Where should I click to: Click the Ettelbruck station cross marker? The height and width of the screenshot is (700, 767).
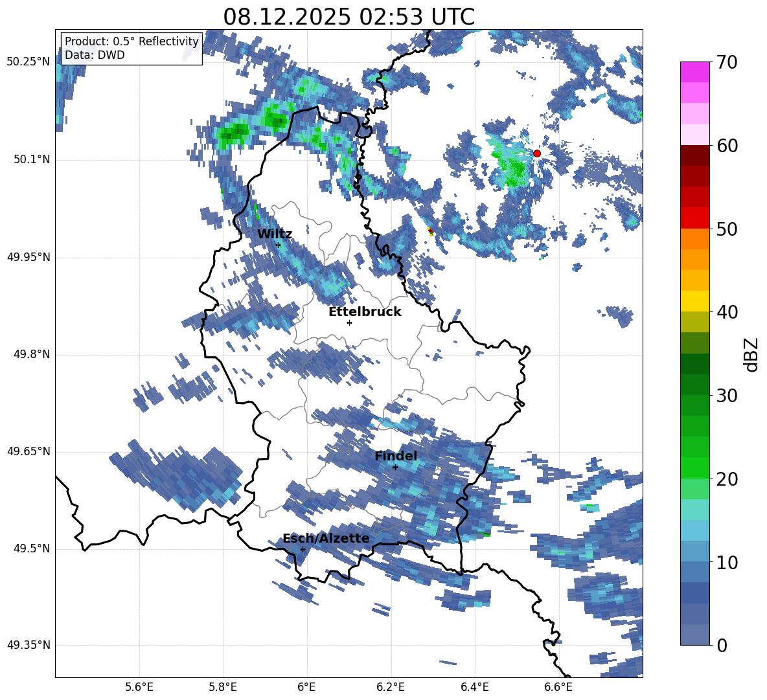(349, 322)
